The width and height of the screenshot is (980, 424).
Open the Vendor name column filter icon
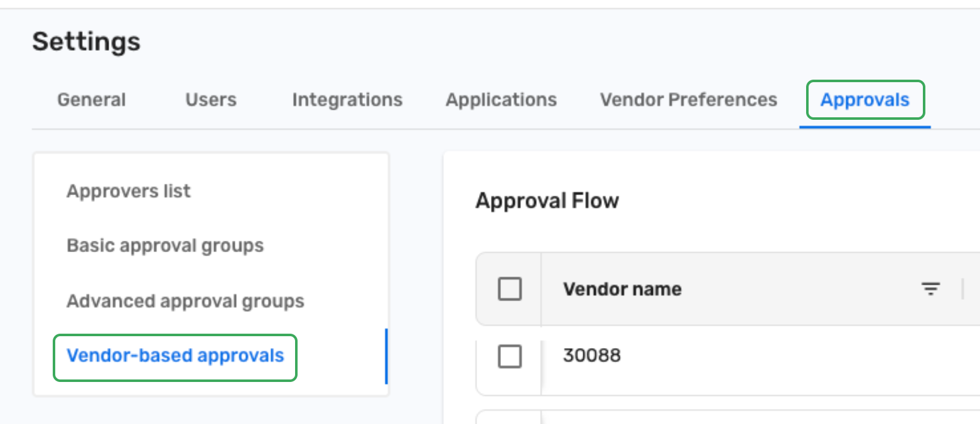pos(930,289)
